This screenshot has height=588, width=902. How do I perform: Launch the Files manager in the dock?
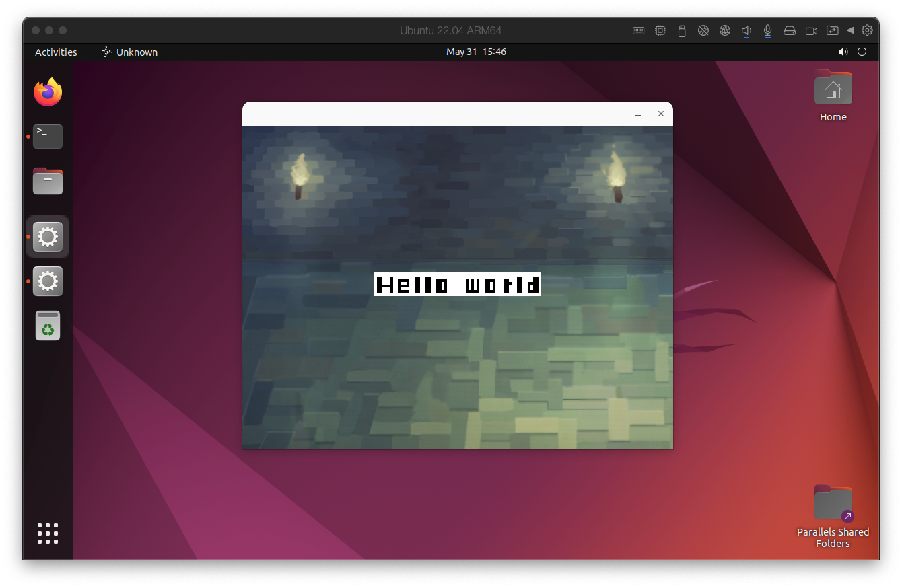48,181
